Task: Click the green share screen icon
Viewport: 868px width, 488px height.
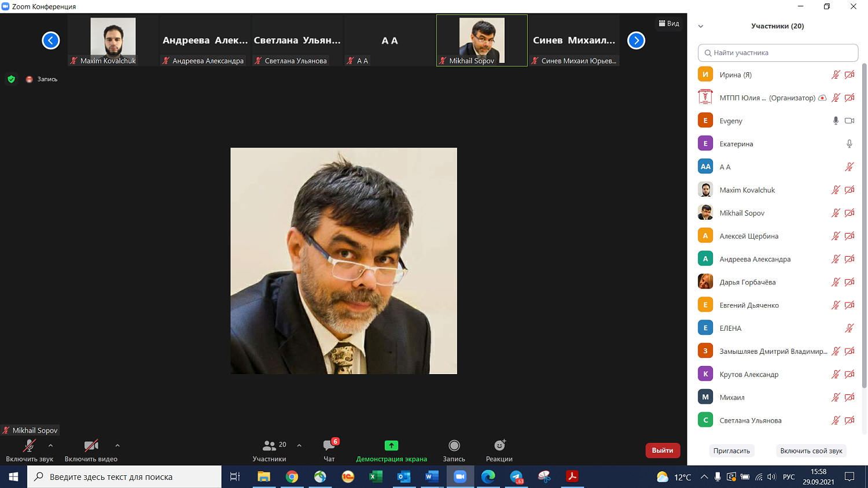Action: point(391,446)
